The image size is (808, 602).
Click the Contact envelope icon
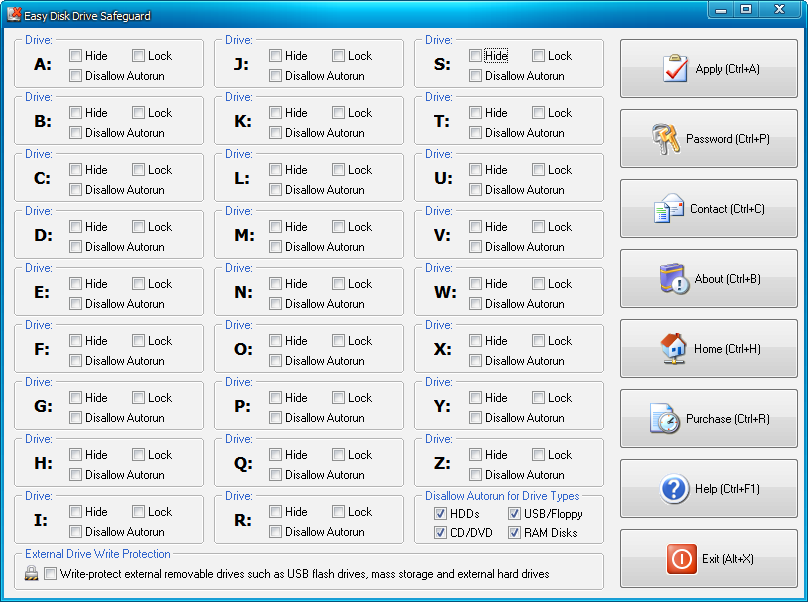point(668,209)
